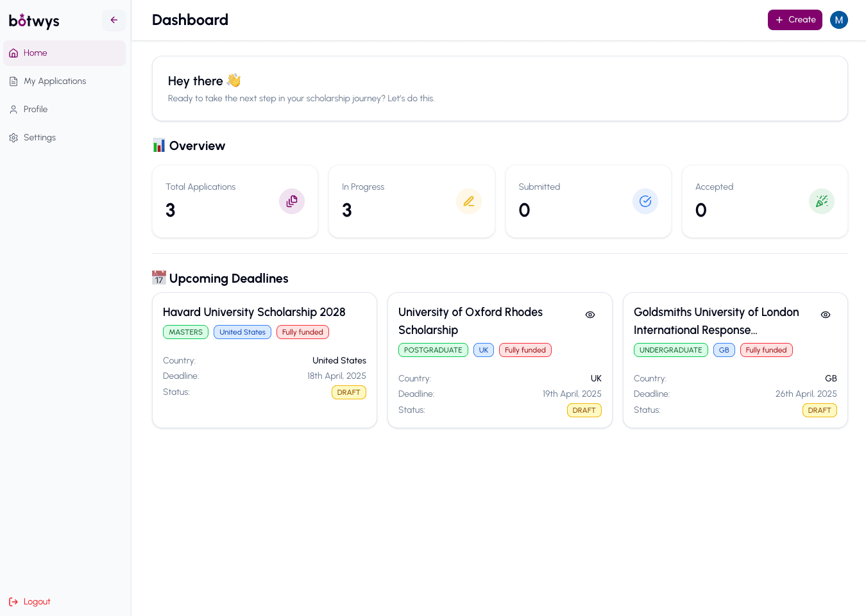Screen dimensions: 866x616
Task: Collapse the sidebar with the back arrow
Action: pyautogui.click(x=114, y=20)
